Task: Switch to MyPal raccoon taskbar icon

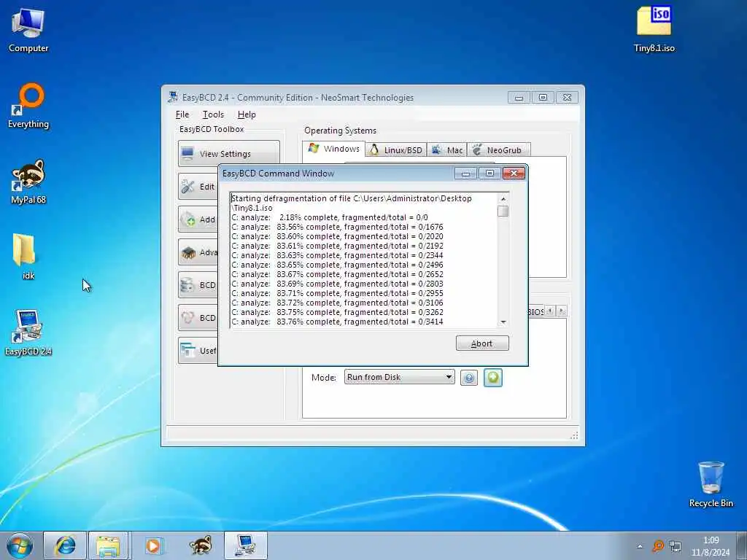Action: (201, 545)
